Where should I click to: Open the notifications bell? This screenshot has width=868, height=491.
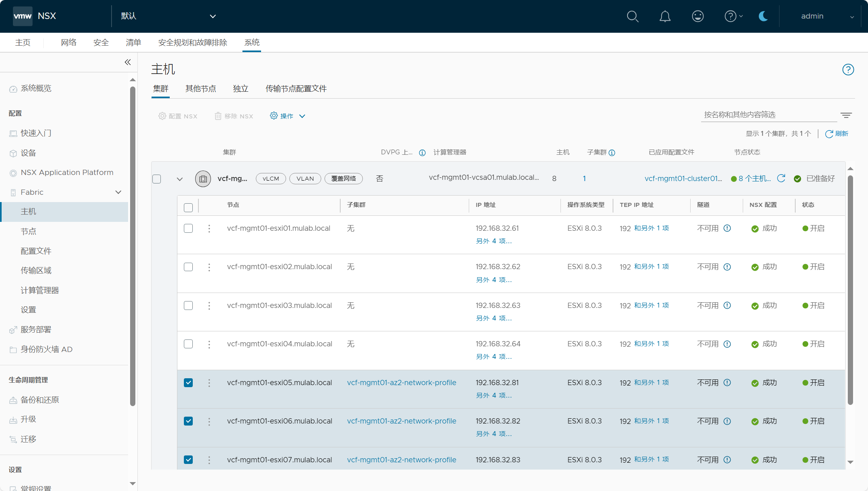pyautogui.click(x=665, y=16)
